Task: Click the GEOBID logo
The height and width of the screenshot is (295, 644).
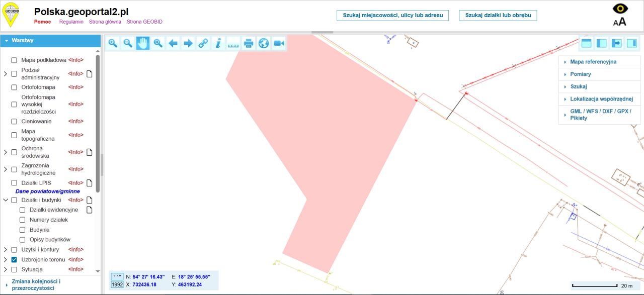Action: 11,15
